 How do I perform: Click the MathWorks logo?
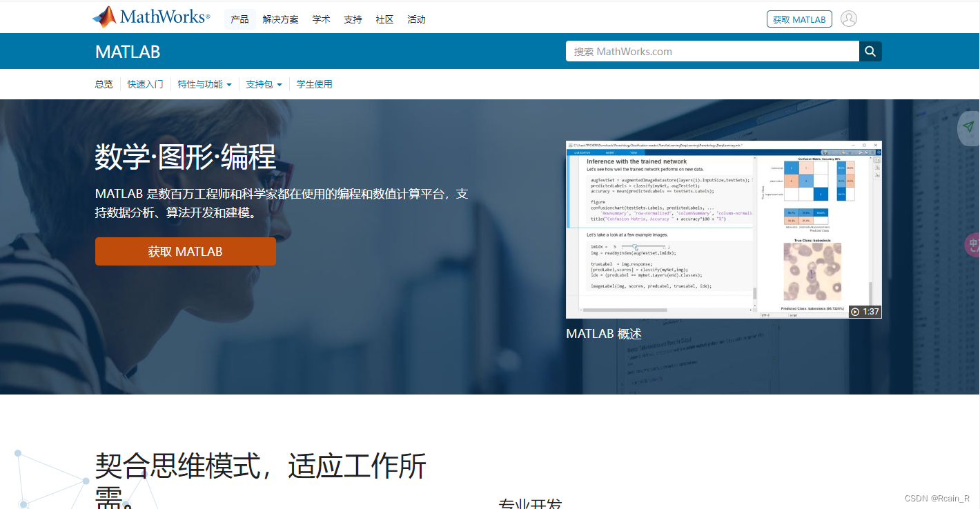click(x=151, y=17)
